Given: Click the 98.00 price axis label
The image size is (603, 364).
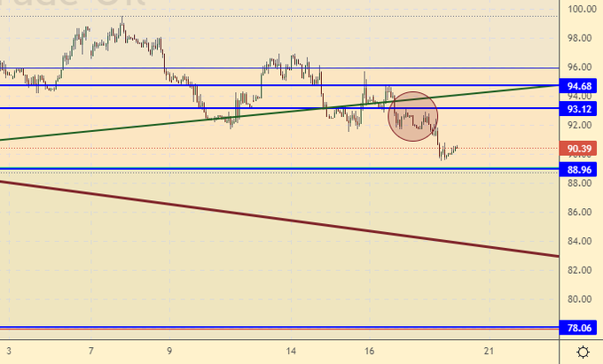Looking at the screenshot, I should [x=582, y=38].
